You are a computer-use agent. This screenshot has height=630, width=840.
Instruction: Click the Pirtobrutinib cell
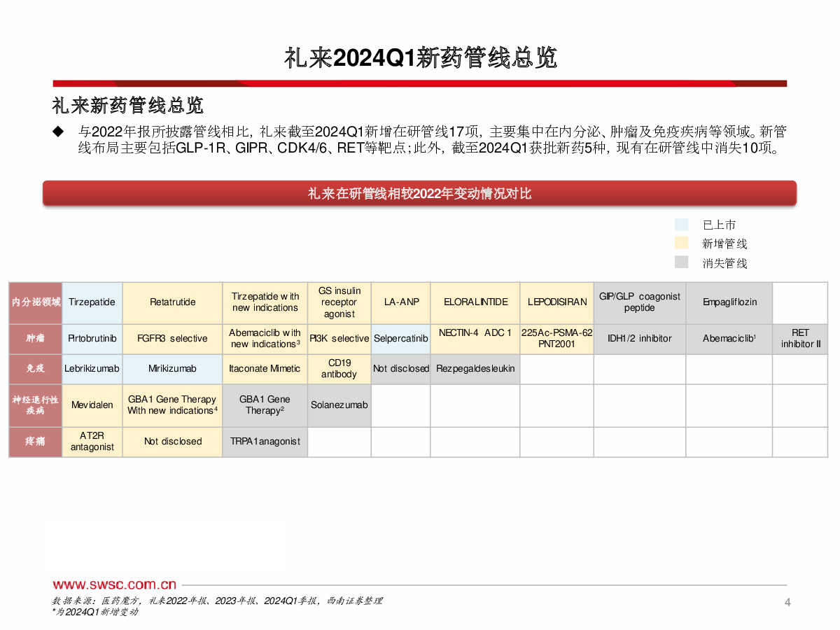point(92,339)
